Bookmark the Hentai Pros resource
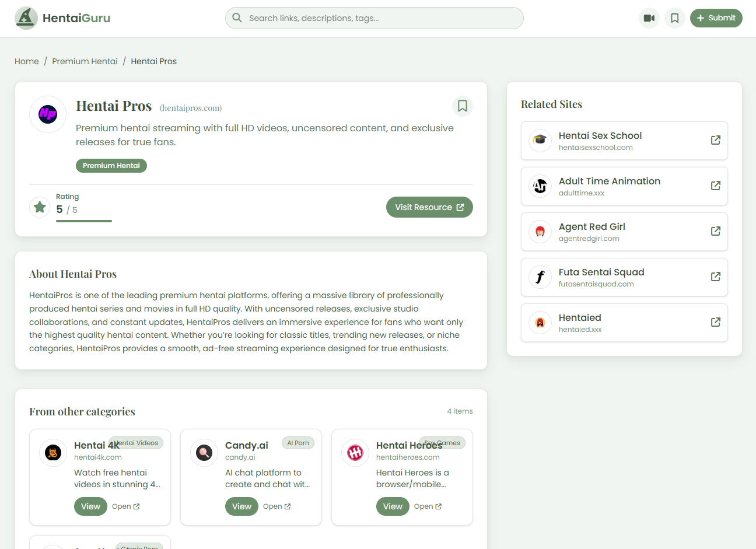This screenshot has width=756, height=549. tap(463, 106)
